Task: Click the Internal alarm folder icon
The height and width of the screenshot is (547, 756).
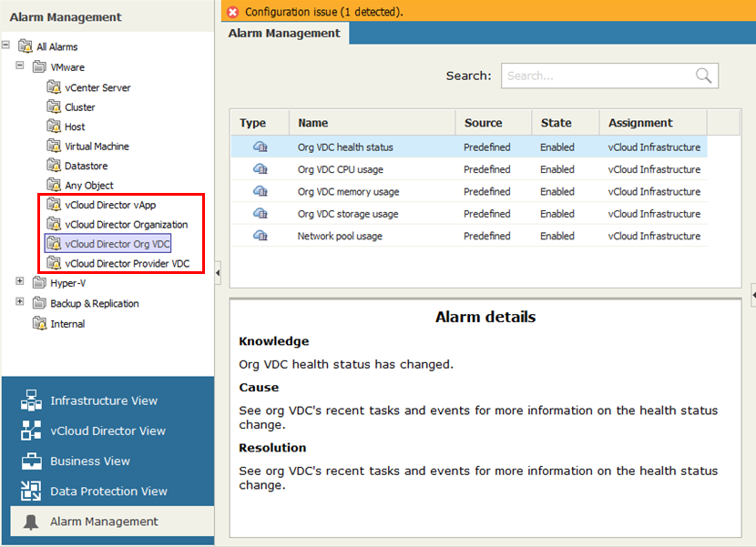Action: point(39,323)
